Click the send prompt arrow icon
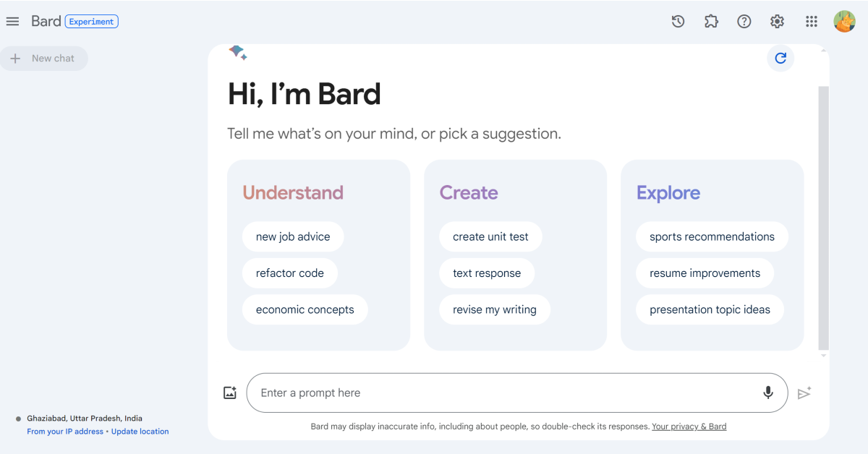The width and height of the screenshot is (868, 454). (x=804, y=393)
